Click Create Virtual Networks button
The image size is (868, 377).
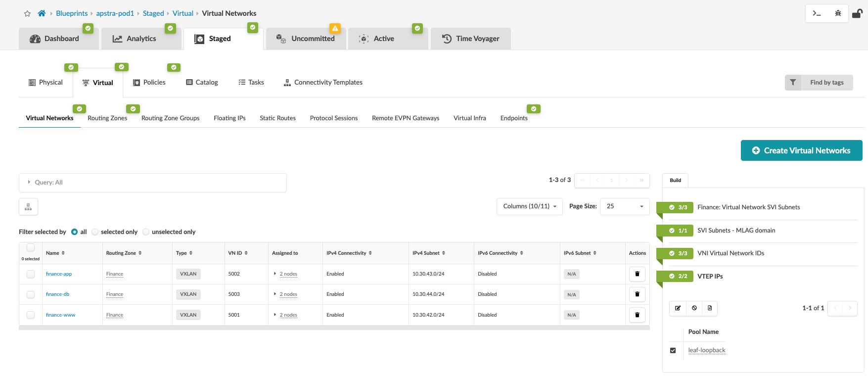(x=801, y=150)
